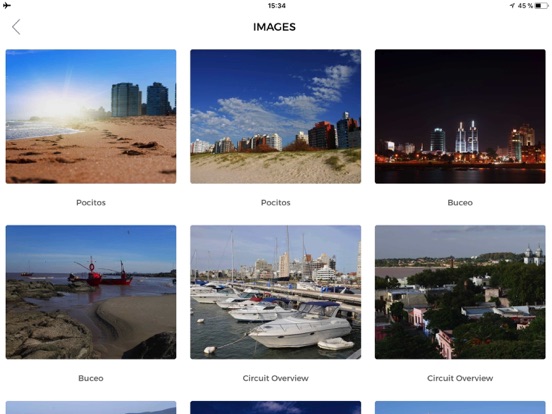
Task: Select the Buceo caption under fishing boat
Action: coord(91,378)
